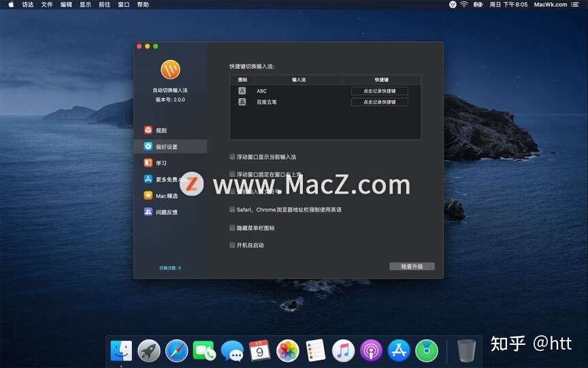
Task: Sort by 输入法 column header
Action: point(299,80)
